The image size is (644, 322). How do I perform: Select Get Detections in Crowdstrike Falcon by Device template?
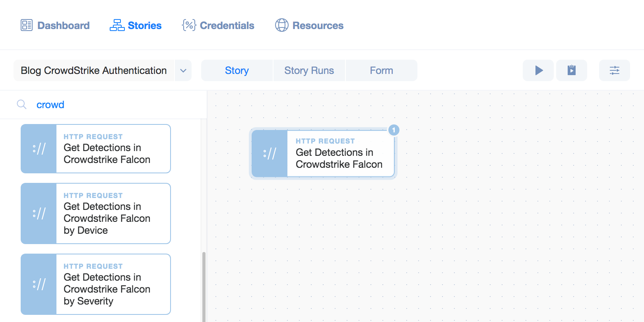point(96,213)
